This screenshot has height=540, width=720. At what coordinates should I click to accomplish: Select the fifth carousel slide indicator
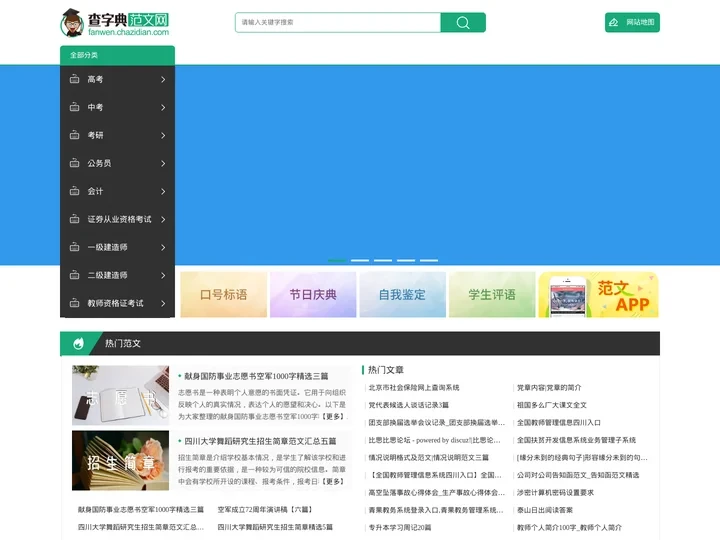click(429, 260)
